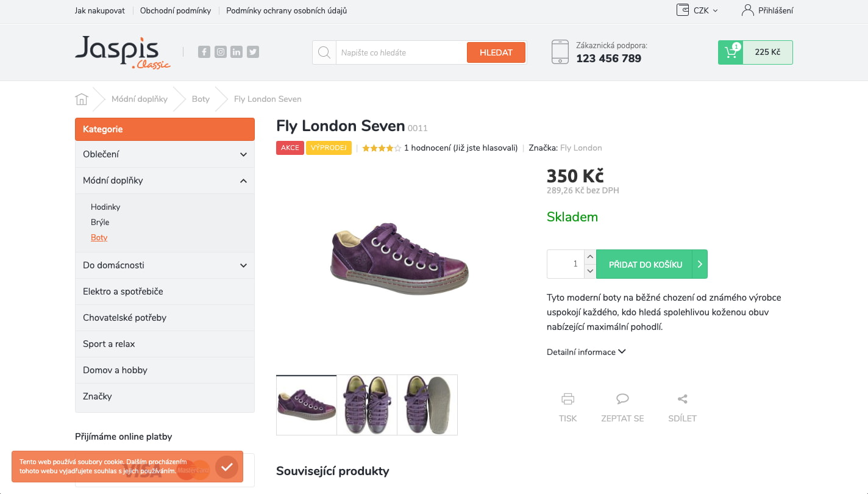Open the Instagram social icon
Image resolution: width=868 pixels, height=494 pixels.
pyautogui.click(x=221, y=52)
